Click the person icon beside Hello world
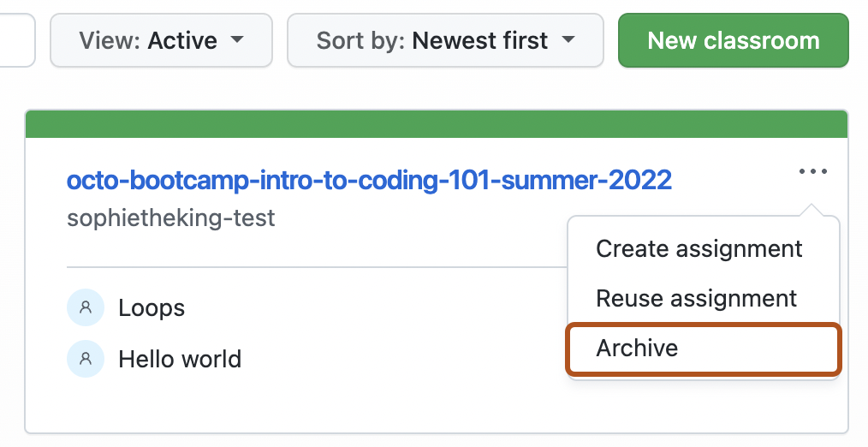The width and height of the screenshot is (868, 447). point(86,359)
